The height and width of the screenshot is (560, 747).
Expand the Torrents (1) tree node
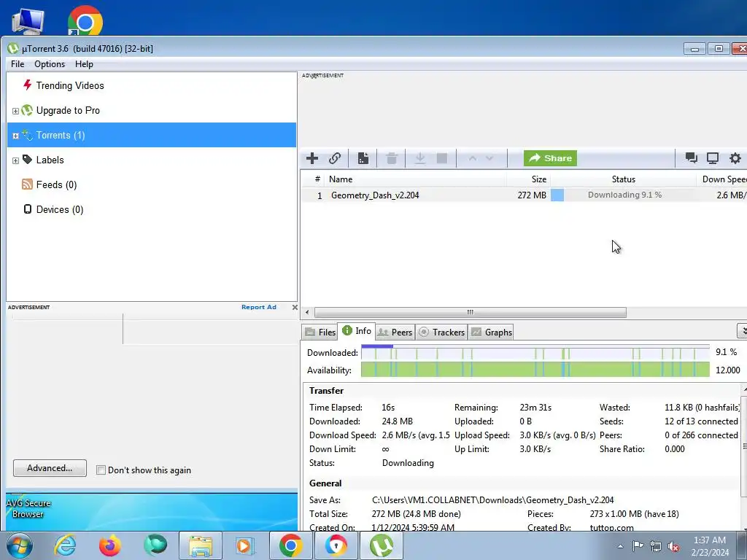(15, 136)
